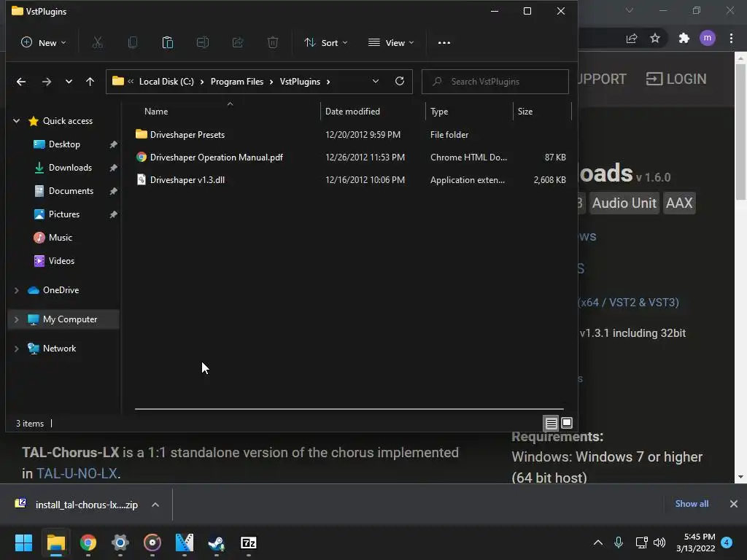The image size is (747, 560).
Task: Click the Paste clipboard icon
Action: (167, 43)
